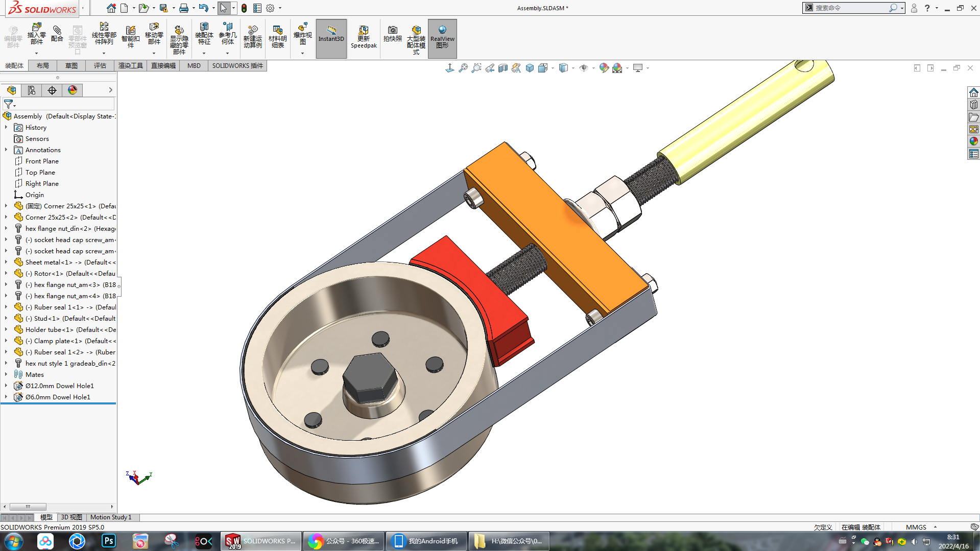
Task: Switch to the 布局 (Layout) tab
Action: tap(43, 66)
